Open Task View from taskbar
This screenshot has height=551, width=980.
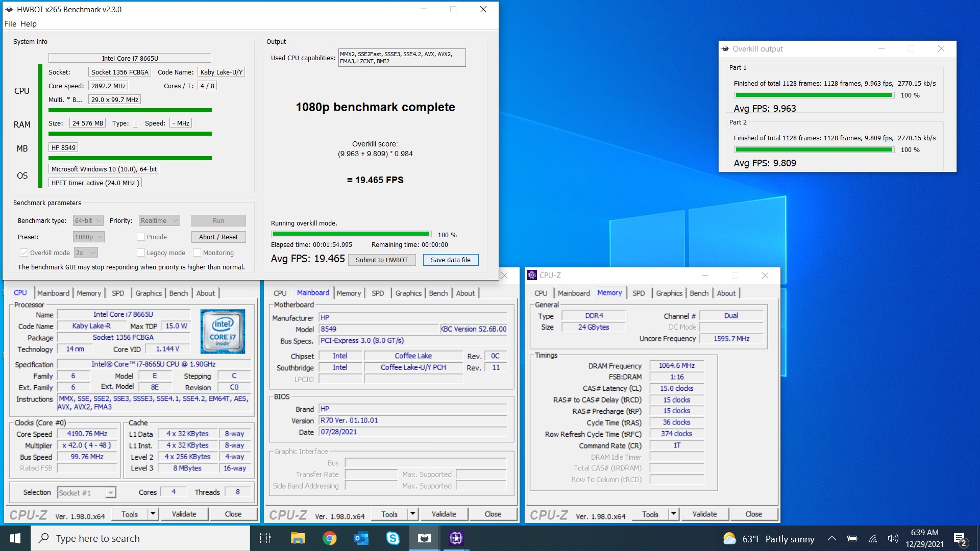[265, 538]
